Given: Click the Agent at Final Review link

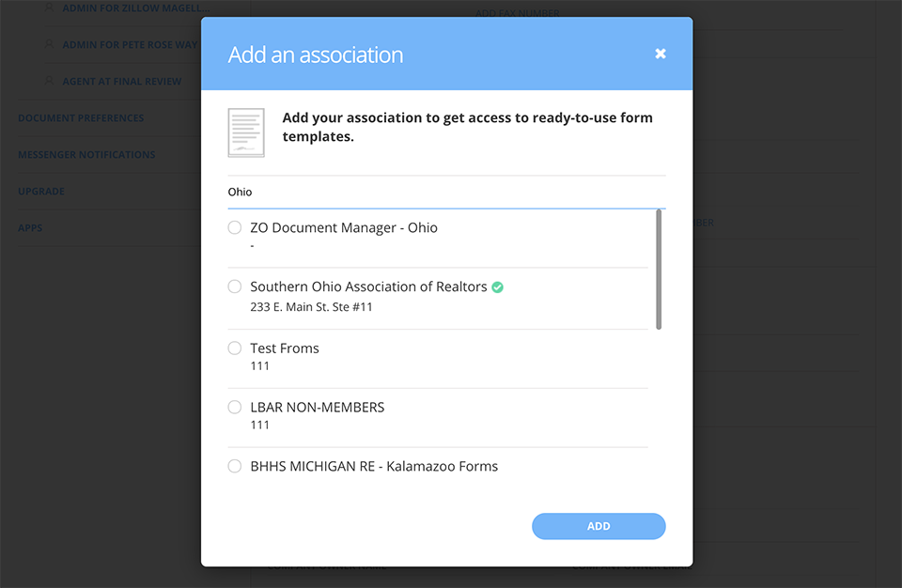Looking at the screenshot, I should (124, 81).
